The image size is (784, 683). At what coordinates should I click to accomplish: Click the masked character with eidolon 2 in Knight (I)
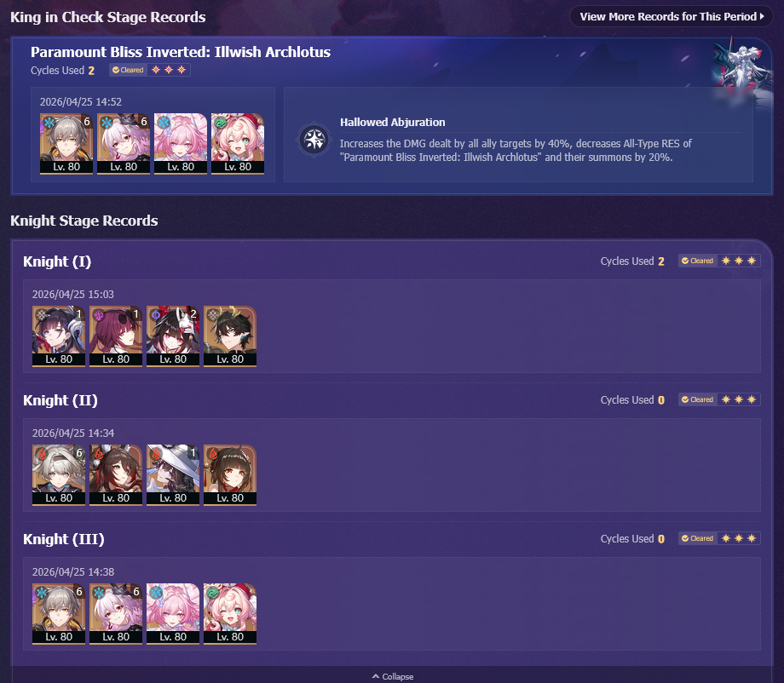(173, 336)
